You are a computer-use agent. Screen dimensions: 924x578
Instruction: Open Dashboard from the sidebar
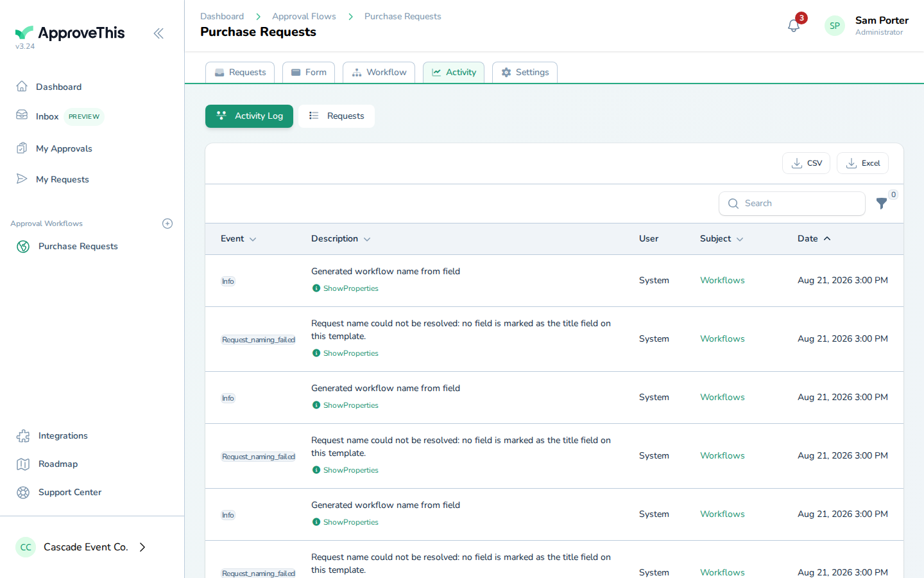pyautogui.click(x=58, y=87)
